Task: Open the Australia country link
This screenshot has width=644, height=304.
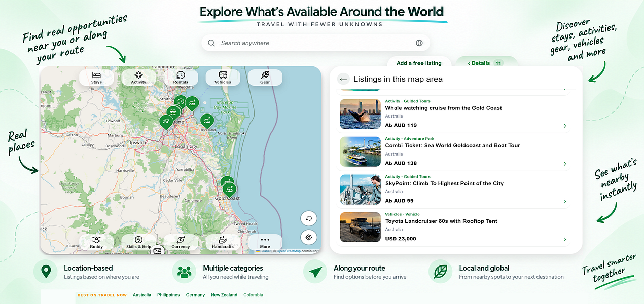Action: [x=142, y=295]
